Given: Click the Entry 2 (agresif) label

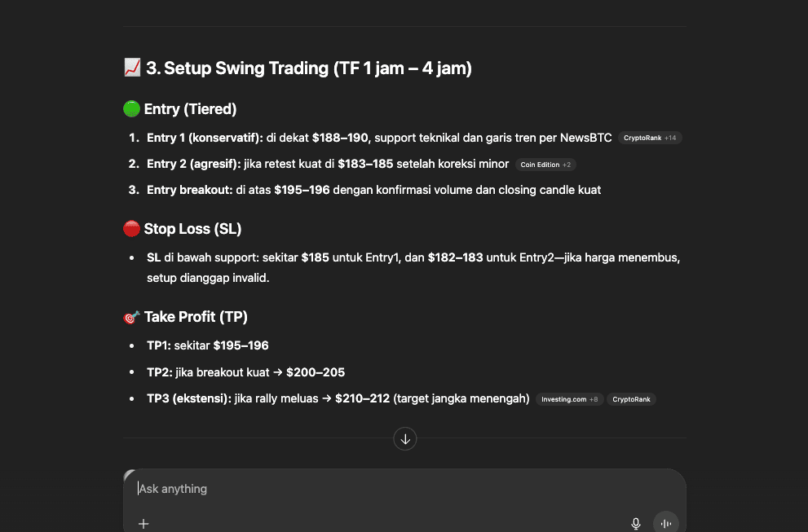Looking at the screenshot, I should (193, 164).
